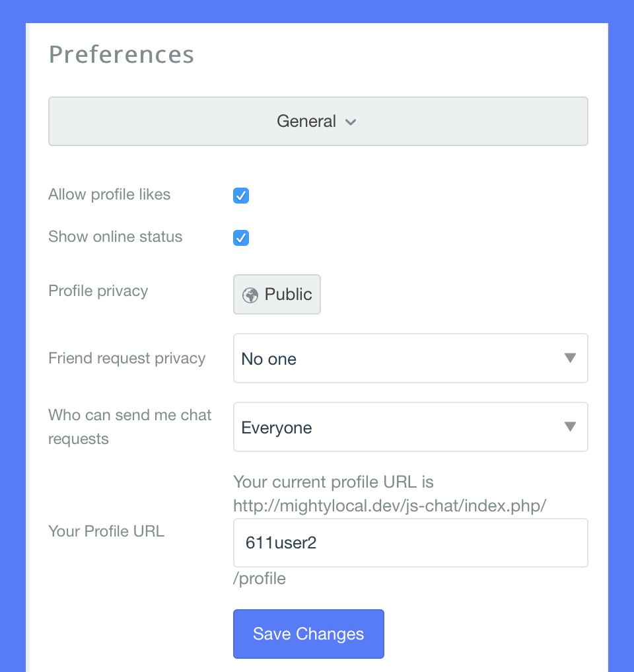
Task: Open the General preferences section selector
Action: [318, 122]
